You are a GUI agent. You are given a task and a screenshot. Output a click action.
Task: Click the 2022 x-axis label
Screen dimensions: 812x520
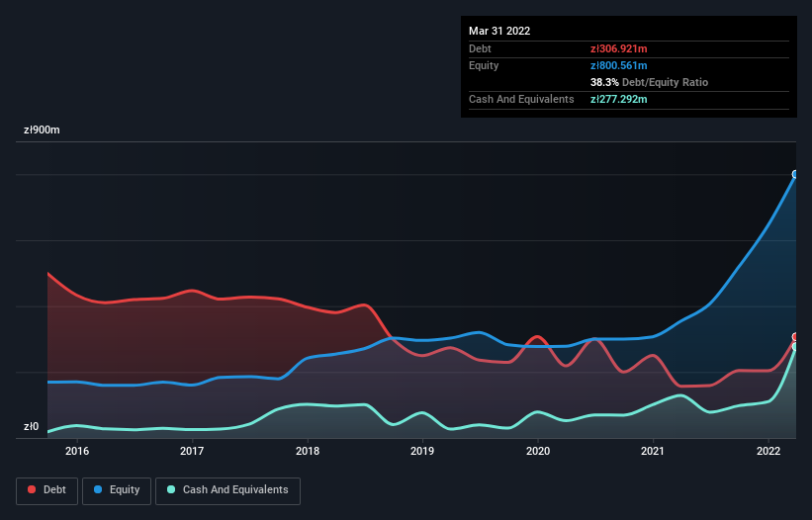(768, 451)
